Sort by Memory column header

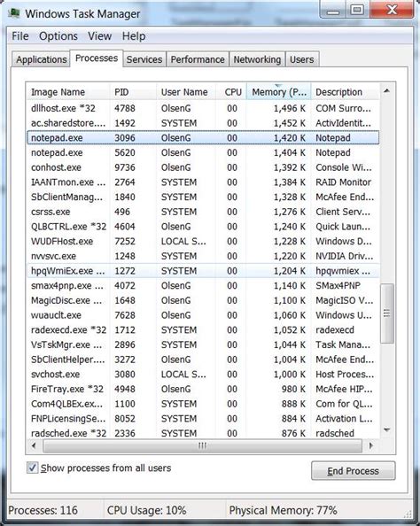[x=278, y=92]
